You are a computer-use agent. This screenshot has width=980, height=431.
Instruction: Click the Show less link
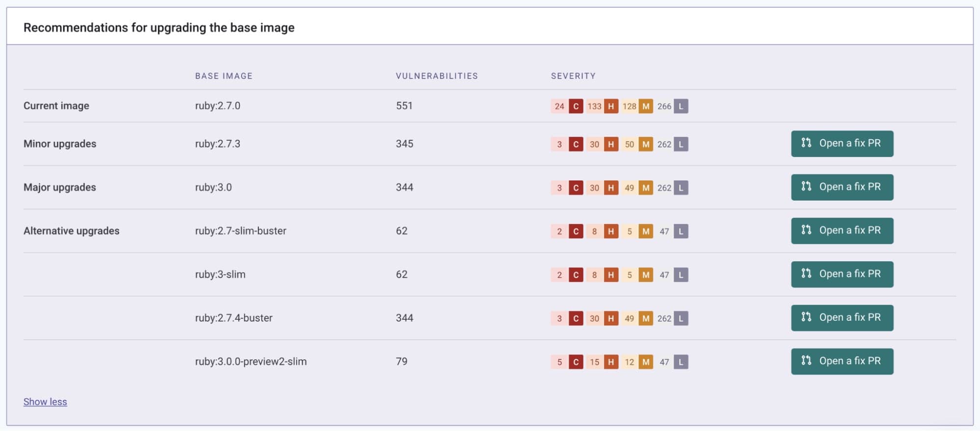point(45,402)
